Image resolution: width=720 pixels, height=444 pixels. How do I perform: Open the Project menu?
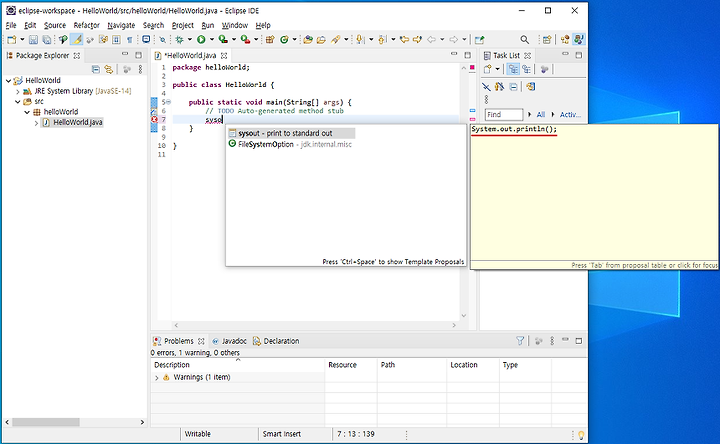click(182, 25)
